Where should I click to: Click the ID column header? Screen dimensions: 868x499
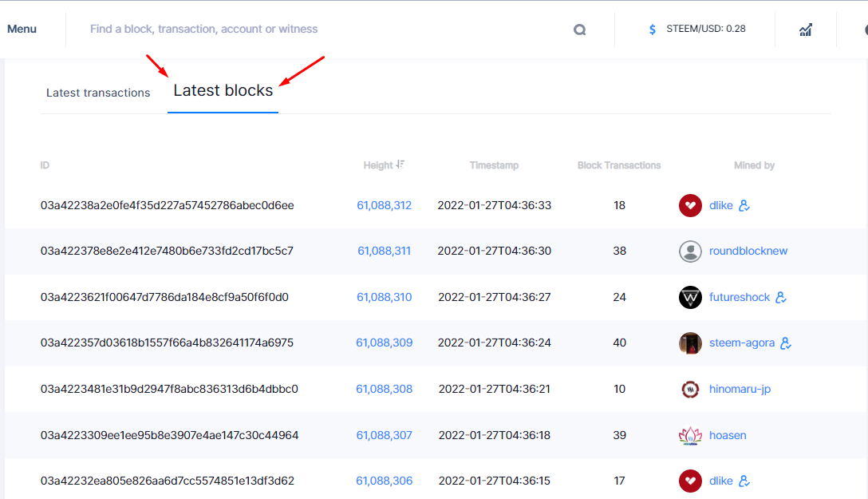45,165
